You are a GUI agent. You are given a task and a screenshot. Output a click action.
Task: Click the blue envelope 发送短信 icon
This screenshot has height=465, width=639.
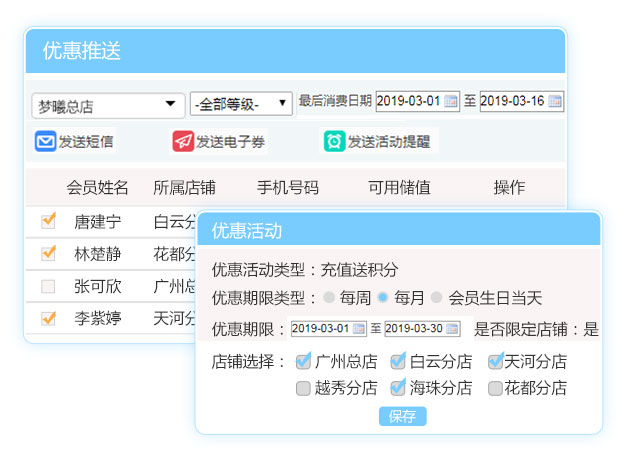46,142
